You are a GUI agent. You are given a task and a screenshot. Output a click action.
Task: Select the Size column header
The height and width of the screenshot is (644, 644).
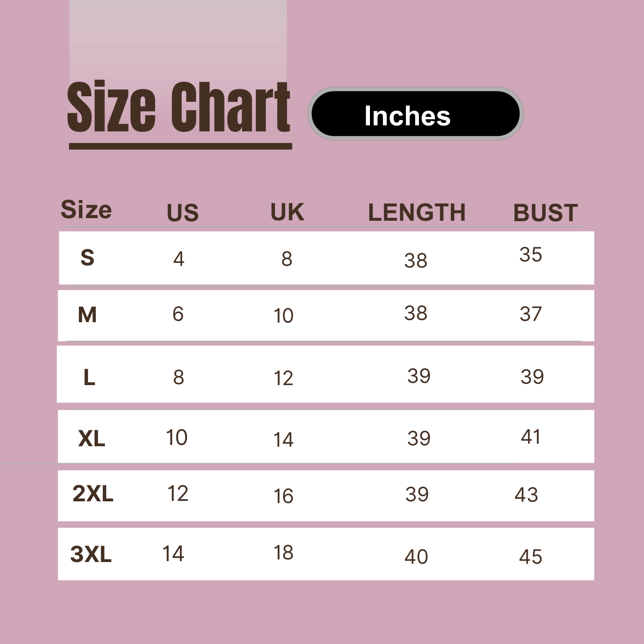pos(86,209)
